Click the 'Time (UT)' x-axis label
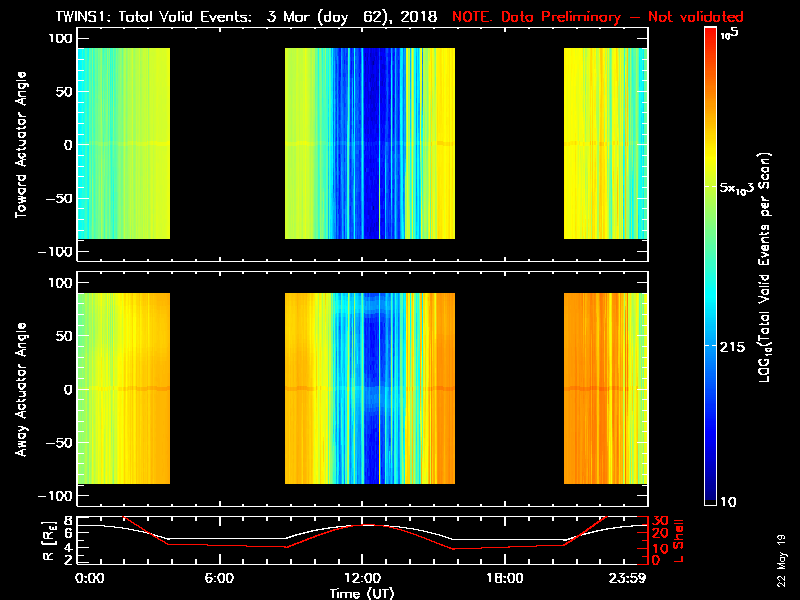800x600 pixels. [x=362, y=593]
